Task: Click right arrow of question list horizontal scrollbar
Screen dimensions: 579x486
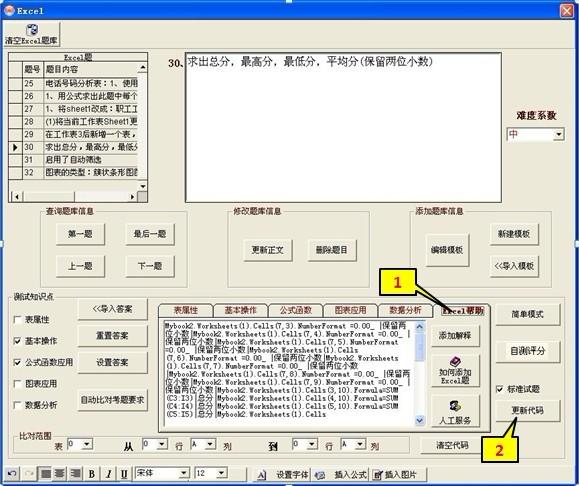Action: tap(133, 197)
